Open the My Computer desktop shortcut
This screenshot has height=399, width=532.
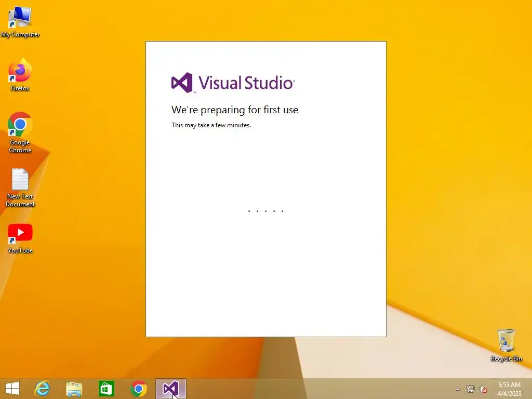coord(20,22)
